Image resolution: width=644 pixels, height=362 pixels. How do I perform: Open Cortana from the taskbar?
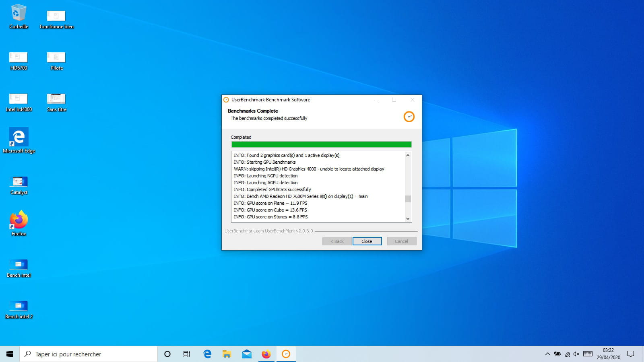click(167, 354)
